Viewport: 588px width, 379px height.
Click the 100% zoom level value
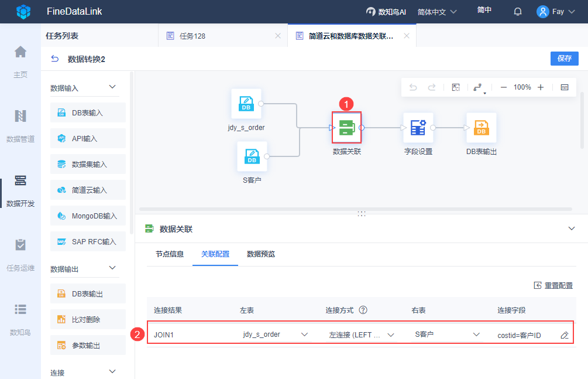522,87
